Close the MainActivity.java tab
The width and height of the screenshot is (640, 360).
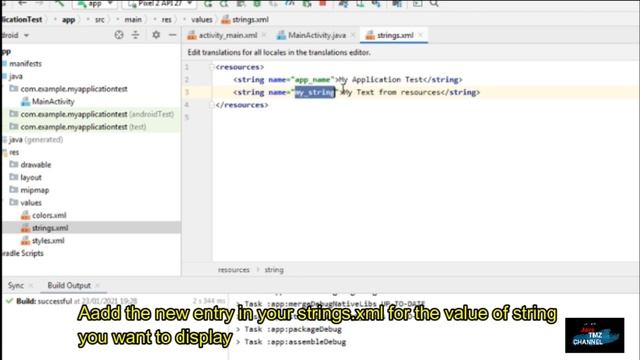(x=353, y=36)
